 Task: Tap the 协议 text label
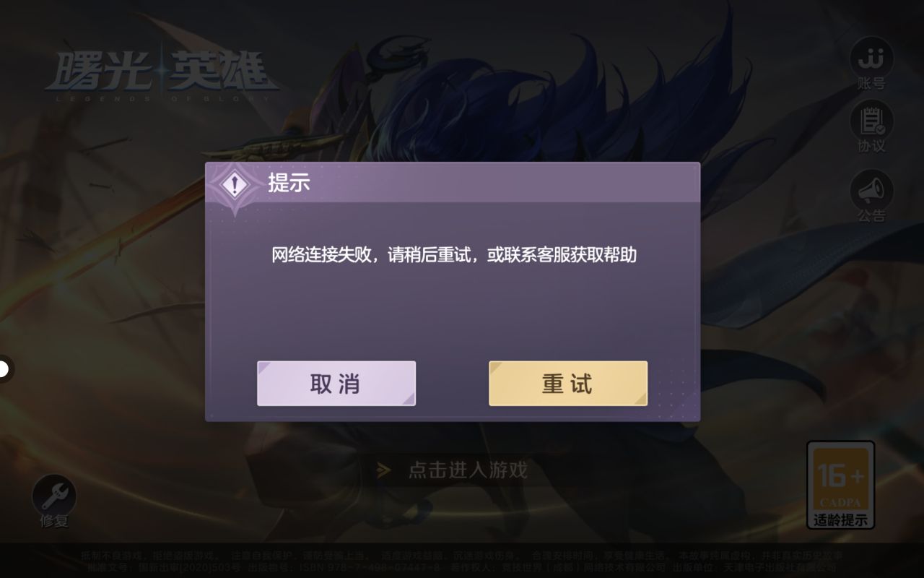[x=871, y=147]
